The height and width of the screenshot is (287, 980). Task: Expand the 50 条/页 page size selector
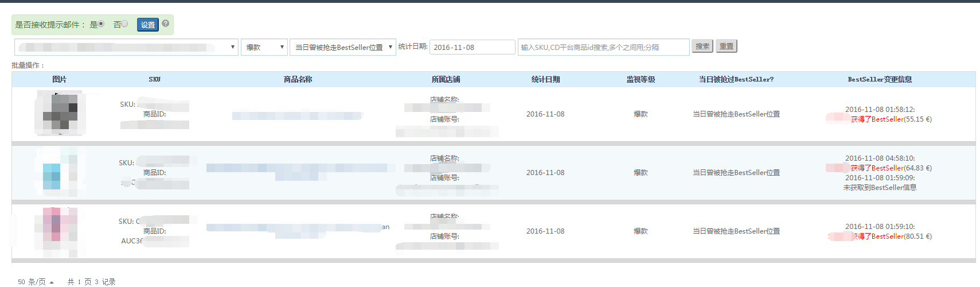pos(36,282)
